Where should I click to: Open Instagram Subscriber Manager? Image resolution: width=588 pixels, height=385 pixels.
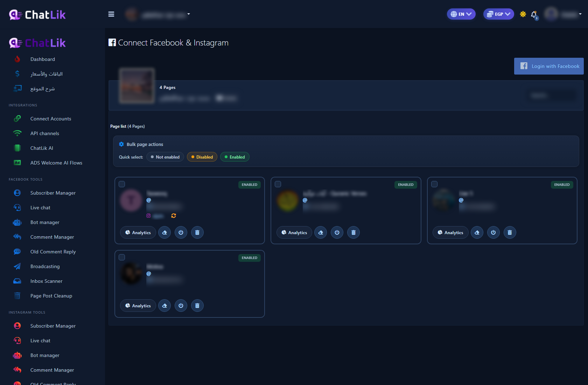53,326
